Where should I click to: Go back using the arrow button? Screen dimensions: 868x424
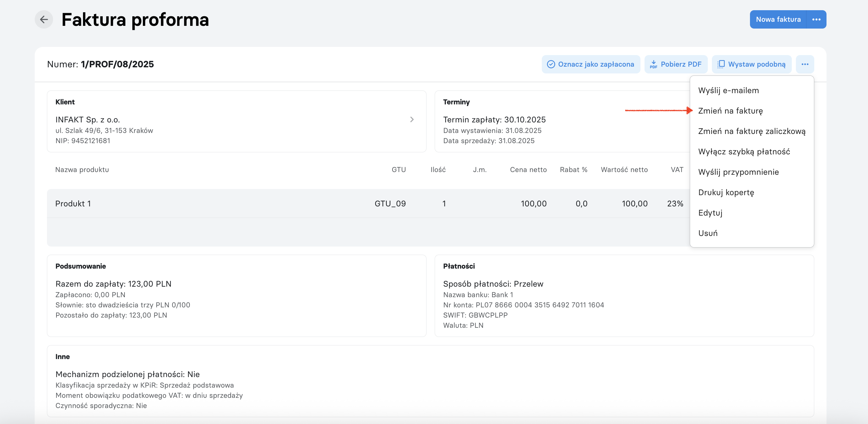click(44, 19)
